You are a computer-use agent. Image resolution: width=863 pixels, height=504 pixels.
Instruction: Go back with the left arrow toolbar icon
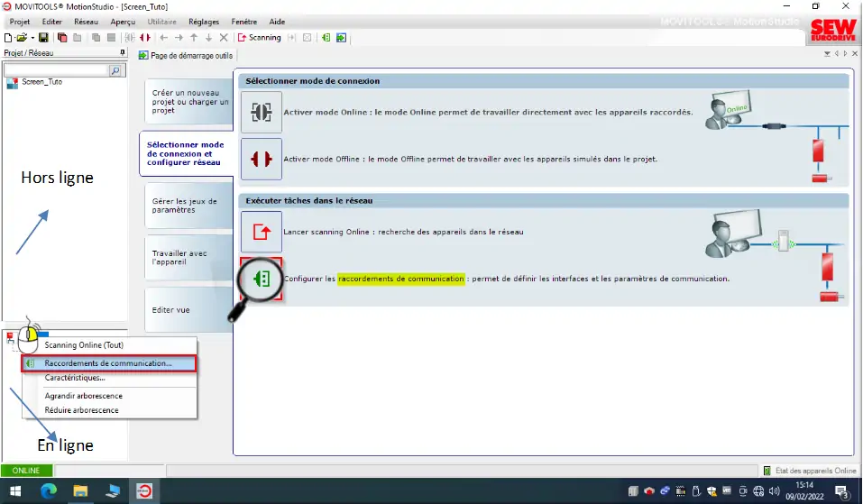pyautogui.click(x=164, y=38)
